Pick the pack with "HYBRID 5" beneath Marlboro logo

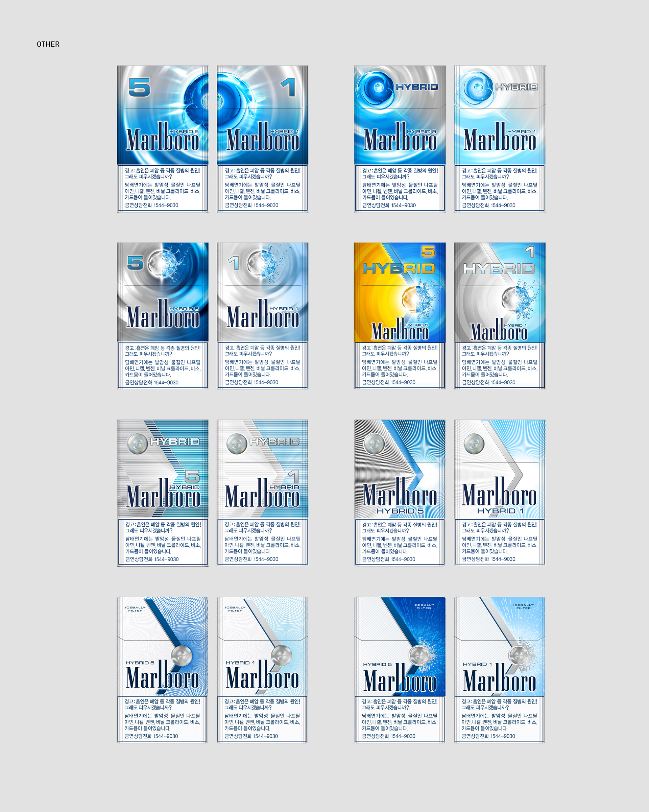400,493
